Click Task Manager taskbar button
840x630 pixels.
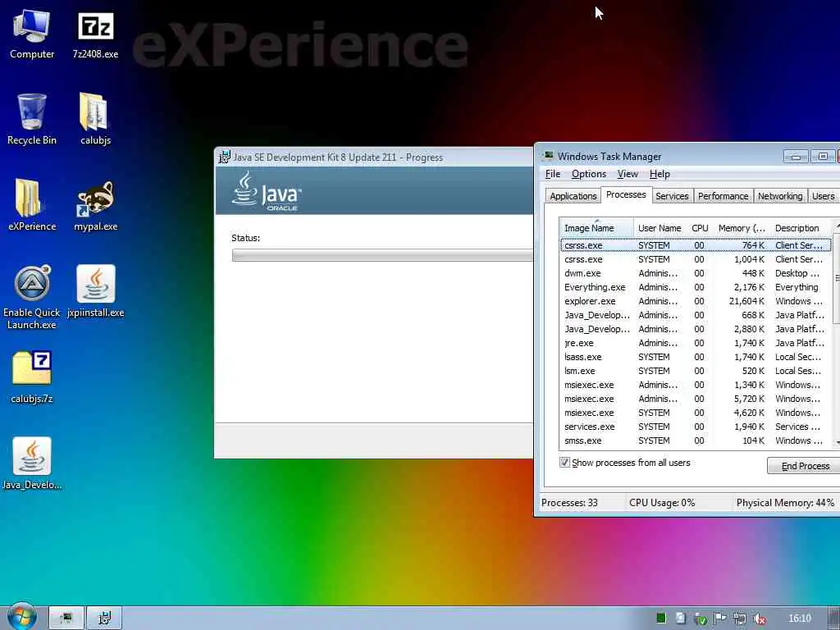[x=66, y=619]
